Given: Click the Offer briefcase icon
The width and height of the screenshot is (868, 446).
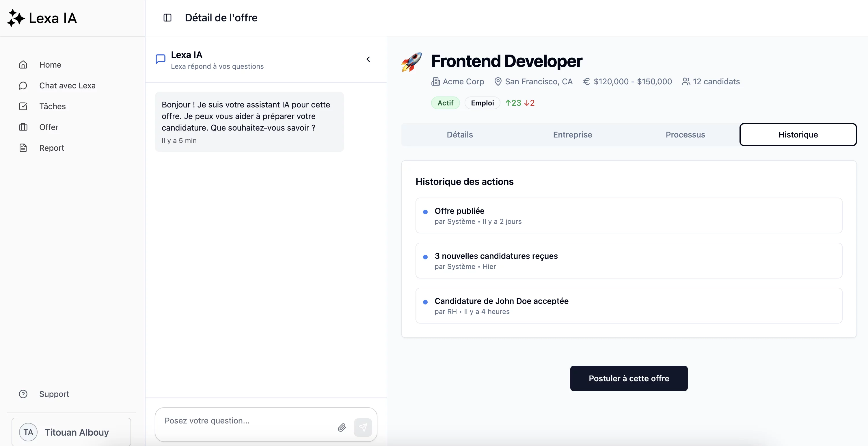Looking at the screenshot, I should pos(23,127).
